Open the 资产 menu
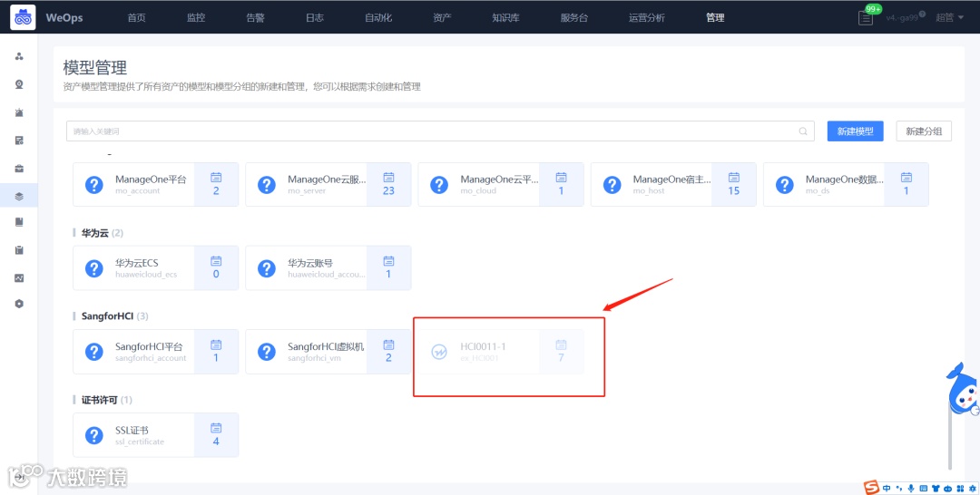Image resolution: width=980 pixels, height=495 pixels. pos(442,17)
